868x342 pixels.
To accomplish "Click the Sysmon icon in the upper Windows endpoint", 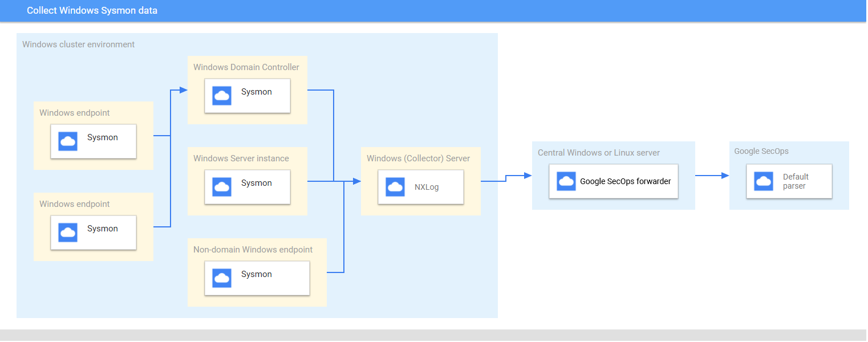I will click(x=67, y=141).
